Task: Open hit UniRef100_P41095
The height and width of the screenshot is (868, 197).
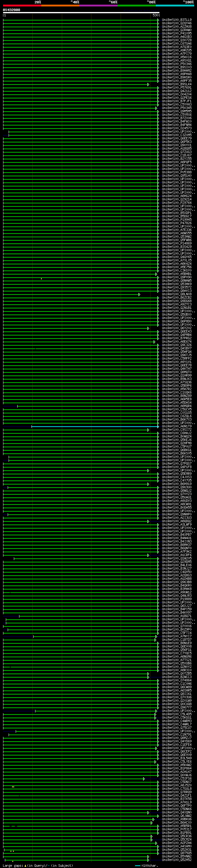Action: coord(177,33)
